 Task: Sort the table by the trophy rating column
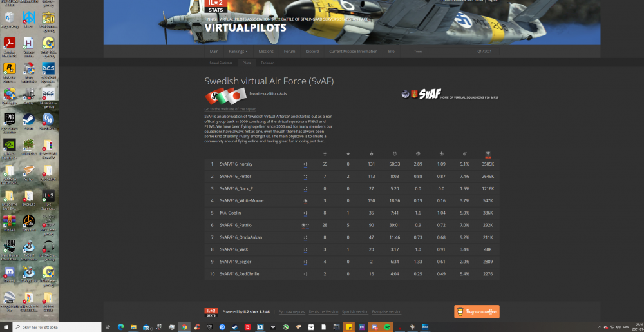coord(488,154)
